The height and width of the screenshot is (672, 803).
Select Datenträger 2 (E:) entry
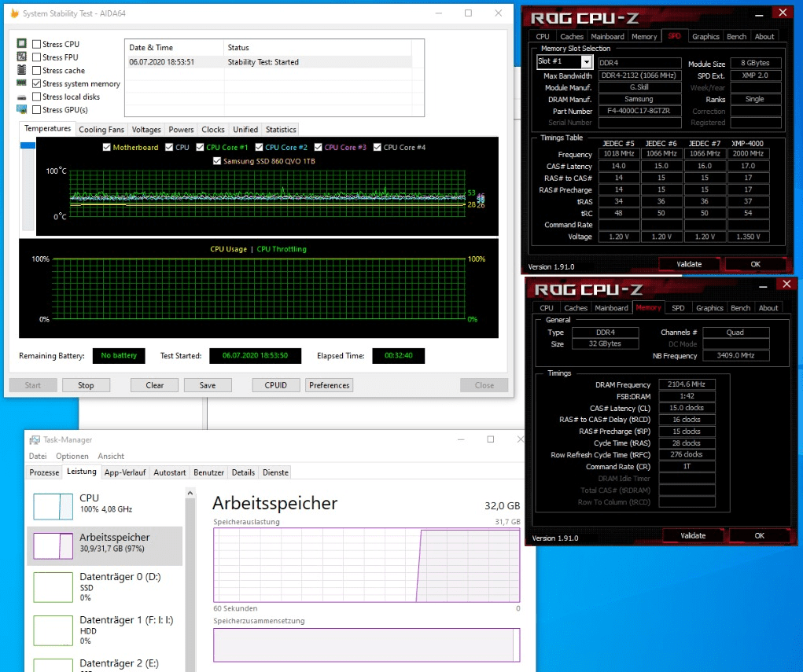[x=105, y=664]
